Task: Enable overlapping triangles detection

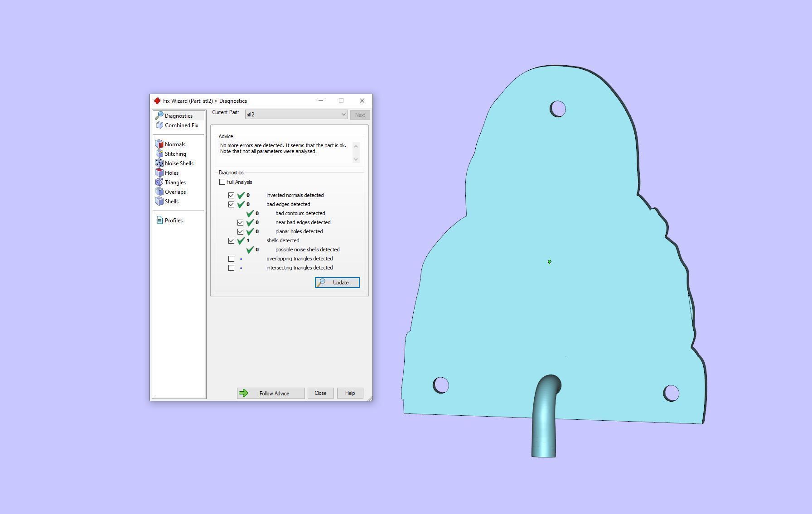Action: point(232,259)
